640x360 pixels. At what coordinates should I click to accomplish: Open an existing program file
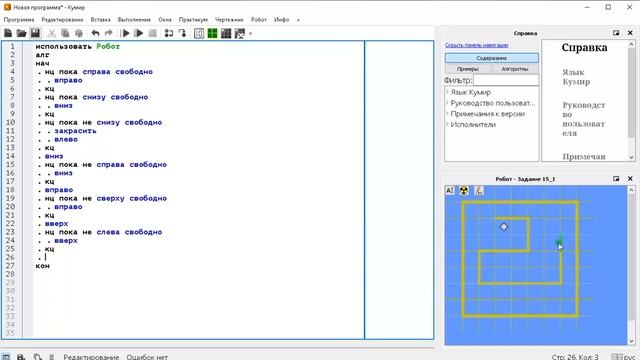[x=22, y=33]
